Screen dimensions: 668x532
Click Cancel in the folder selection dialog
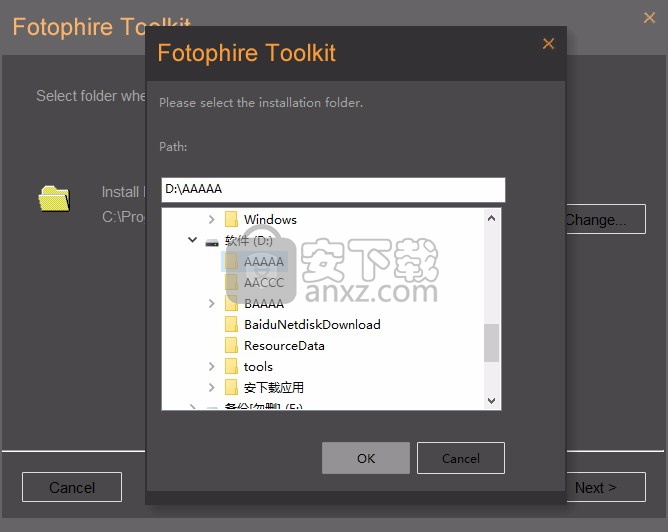[461, 458]
